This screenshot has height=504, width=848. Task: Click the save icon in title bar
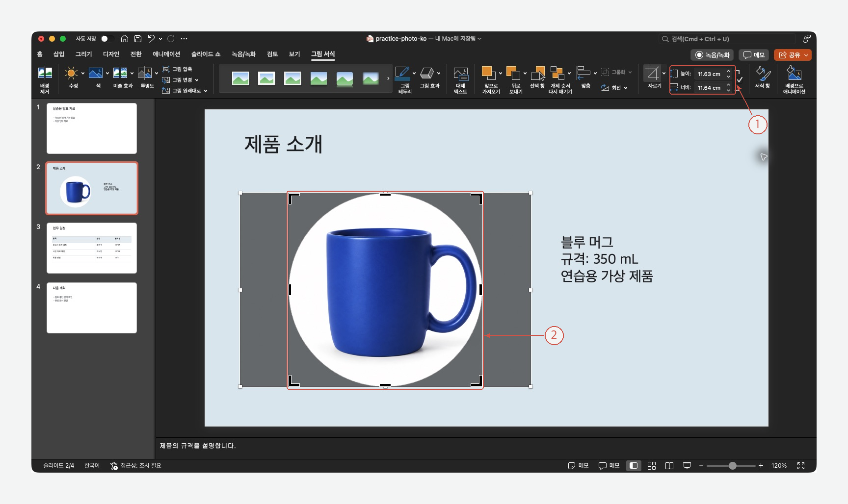[138, 39]
